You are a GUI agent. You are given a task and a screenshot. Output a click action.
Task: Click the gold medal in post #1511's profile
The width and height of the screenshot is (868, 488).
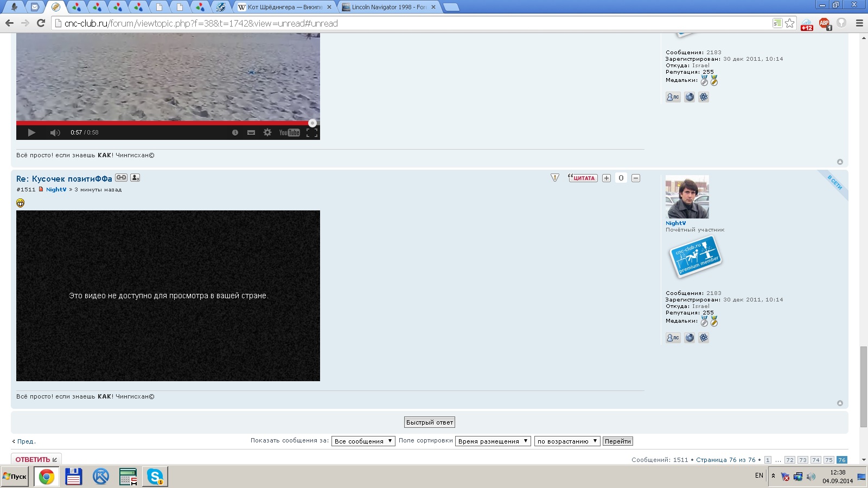[x=714, y=321]
